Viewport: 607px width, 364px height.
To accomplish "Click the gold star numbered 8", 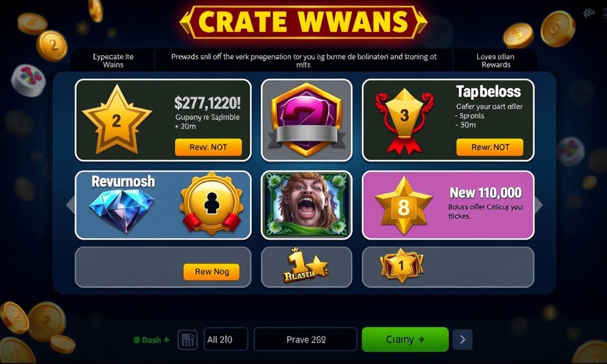I will [x=404, y=205].
